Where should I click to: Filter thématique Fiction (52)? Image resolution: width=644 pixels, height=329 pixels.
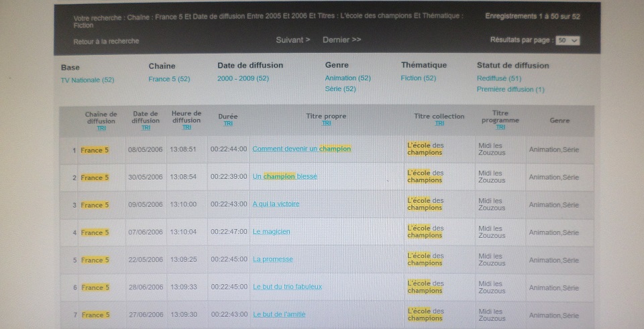coord(419,78)
